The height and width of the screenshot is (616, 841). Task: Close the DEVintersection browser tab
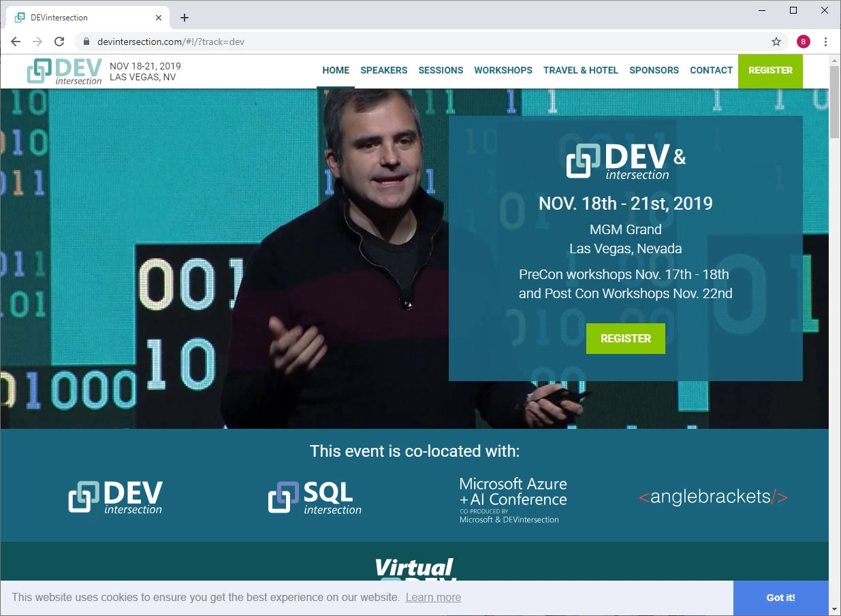tap(159, 18)
